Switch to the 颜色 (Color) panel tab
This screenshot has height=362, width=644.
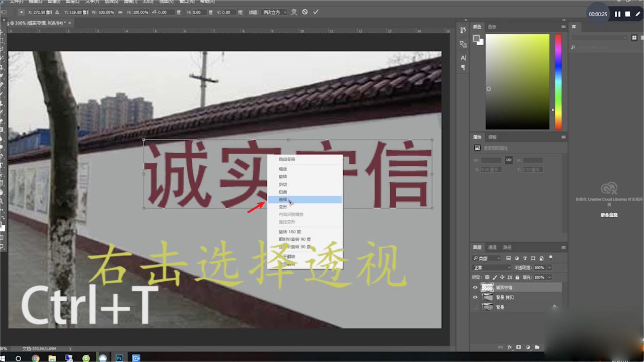pyautogui.click(x=477, y=27)
